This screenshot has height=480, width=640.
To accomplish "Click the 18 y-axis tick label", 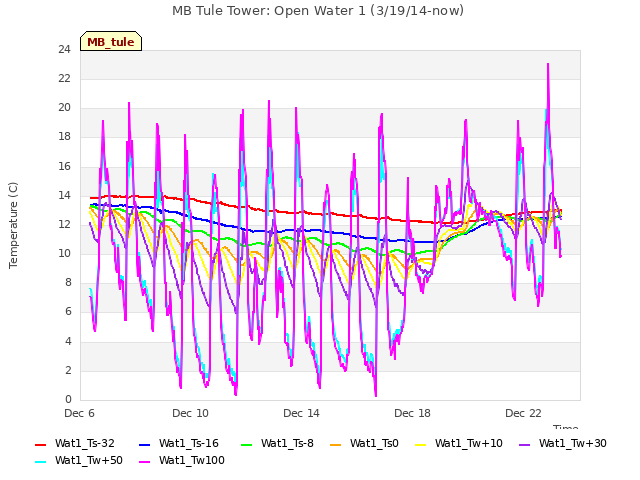I will (64, 137).
